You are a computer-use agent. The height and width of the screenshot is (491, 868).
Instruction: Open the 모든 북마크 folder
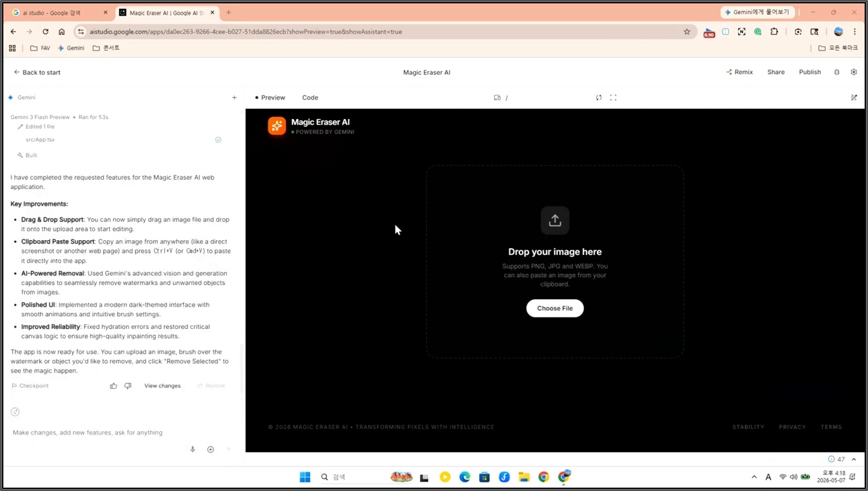pos(838,48)
